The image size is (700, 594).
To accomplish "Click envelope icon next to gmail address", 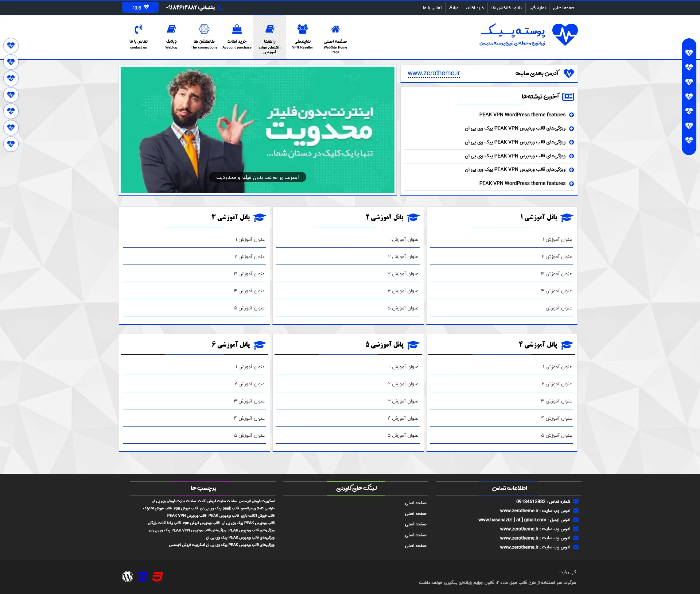I will coord(576,520).
